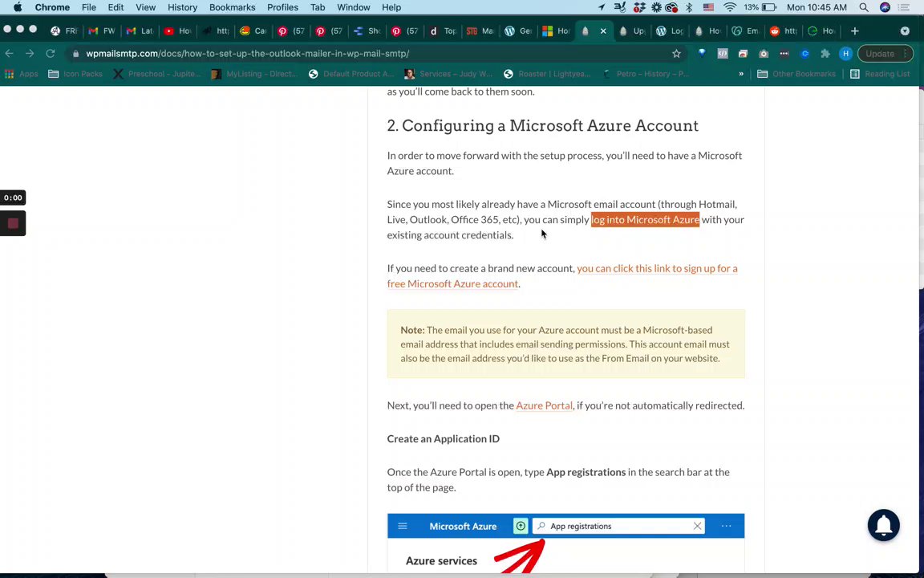
Task: Reload the current page
Action: tap(51, 53)
